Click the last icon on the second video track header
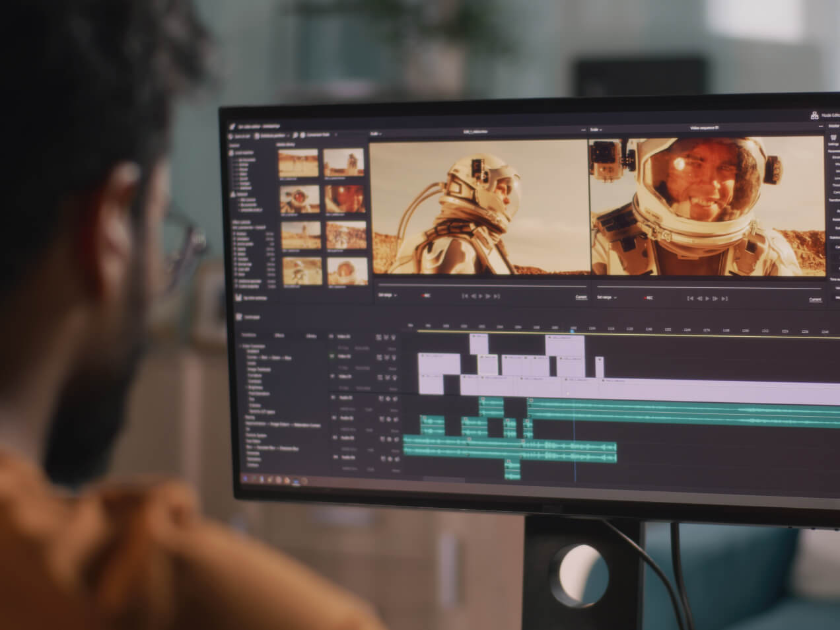 point(394,357)
